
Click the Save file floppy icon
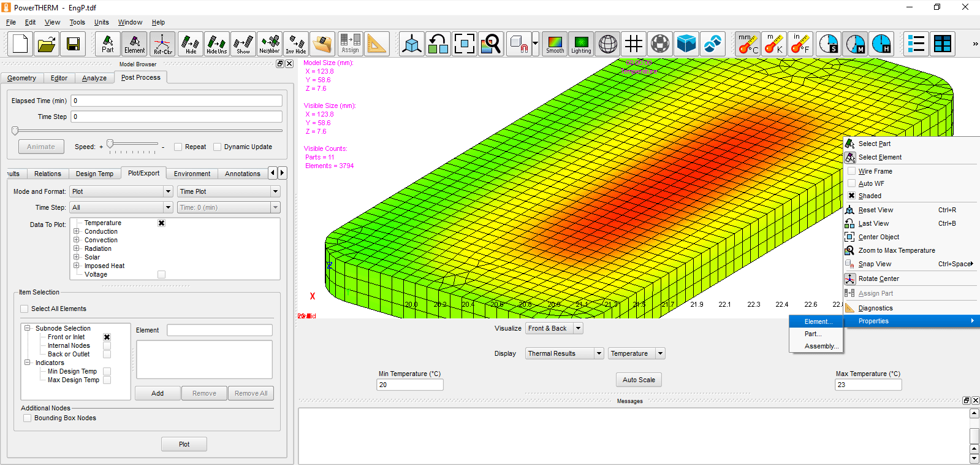[73, 44]
